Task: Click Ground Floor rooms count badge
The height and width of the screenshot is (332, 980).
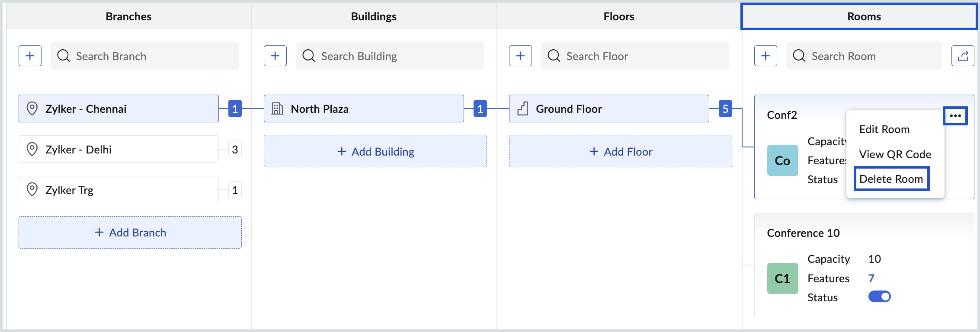Action: tap(725, 109)
